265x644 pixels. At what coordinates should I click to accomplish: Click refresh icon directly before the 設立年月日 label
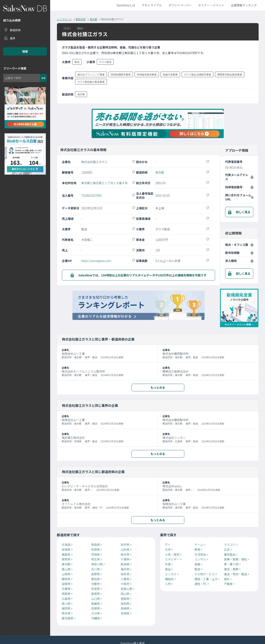click(134, 182)
